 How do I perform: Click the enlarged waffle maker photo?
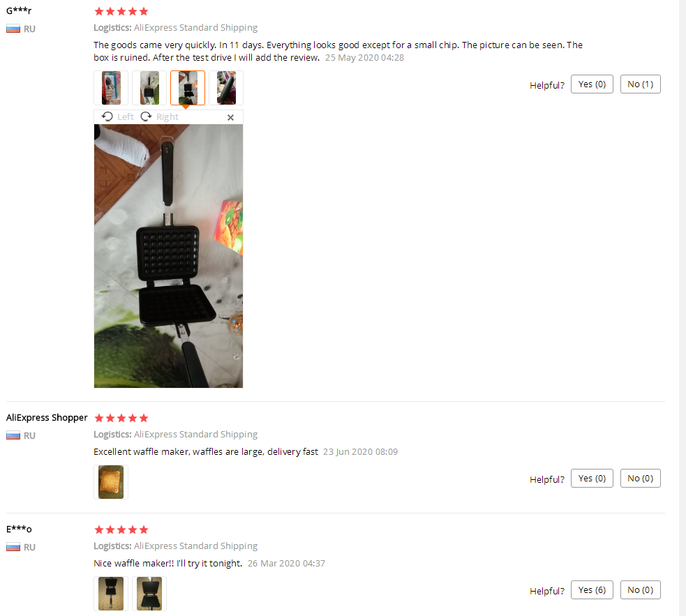pos(168,256)
